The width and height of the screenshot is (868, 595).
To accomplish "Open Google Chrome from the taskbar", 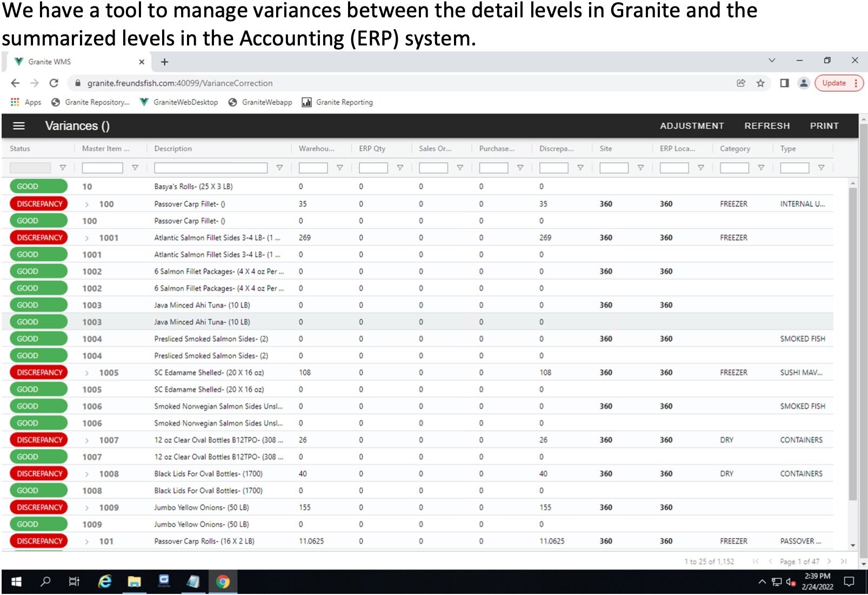I will tap(223, 581).
